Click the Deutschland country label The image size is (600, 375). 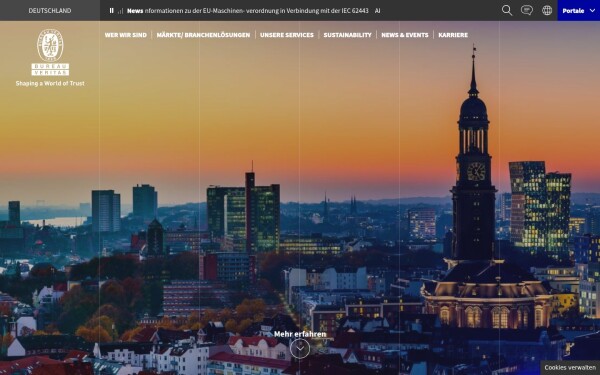[50, 11]
